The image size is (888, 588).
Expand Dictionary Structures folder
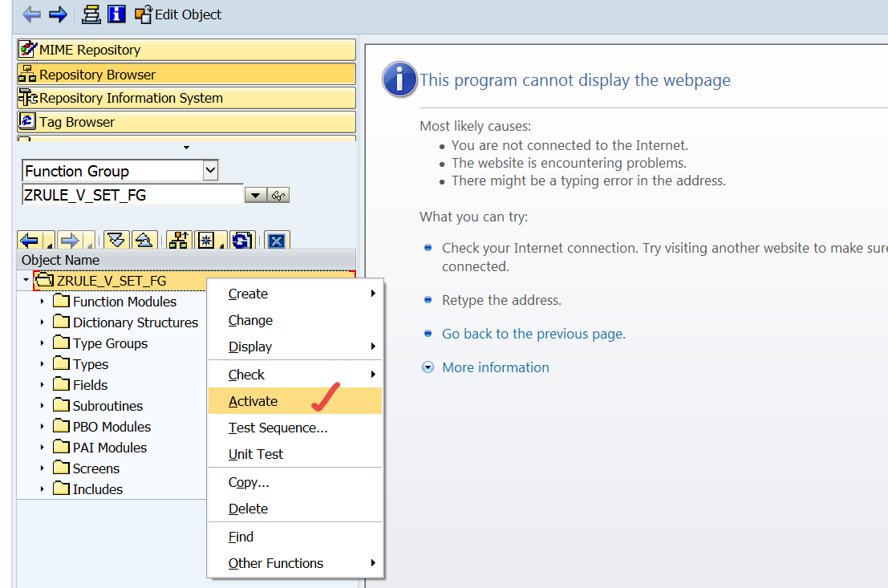(x=42, y=322)
